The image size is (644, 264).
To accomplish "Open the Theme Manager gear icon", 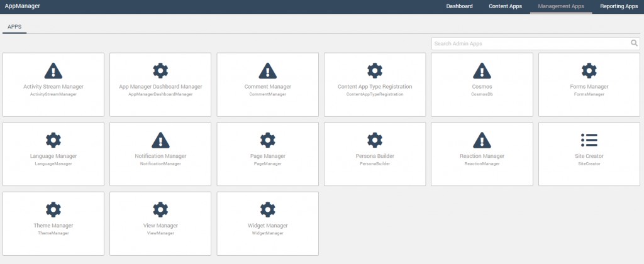I will (53, 209).
